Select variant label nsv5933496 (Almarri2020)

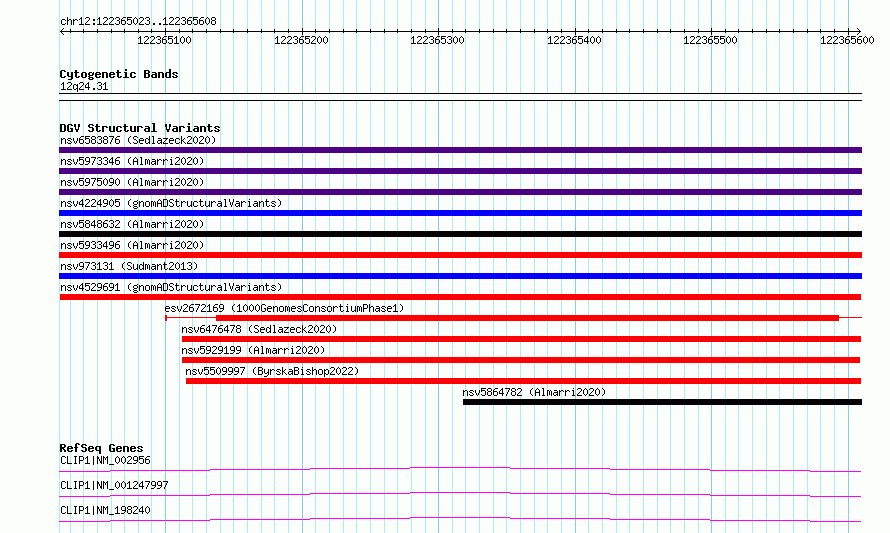pyautogui.click(x=132, y=245)
